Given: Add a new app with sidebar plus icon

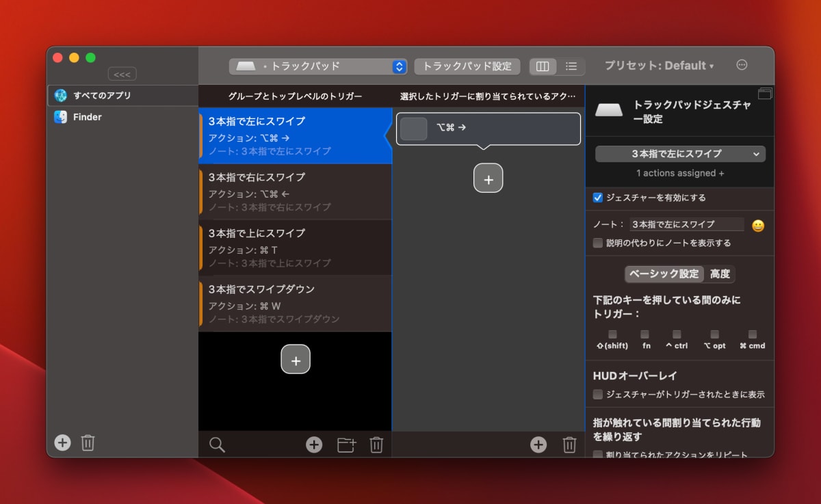Looking at the screenshot, I should [x=62, y=442].
